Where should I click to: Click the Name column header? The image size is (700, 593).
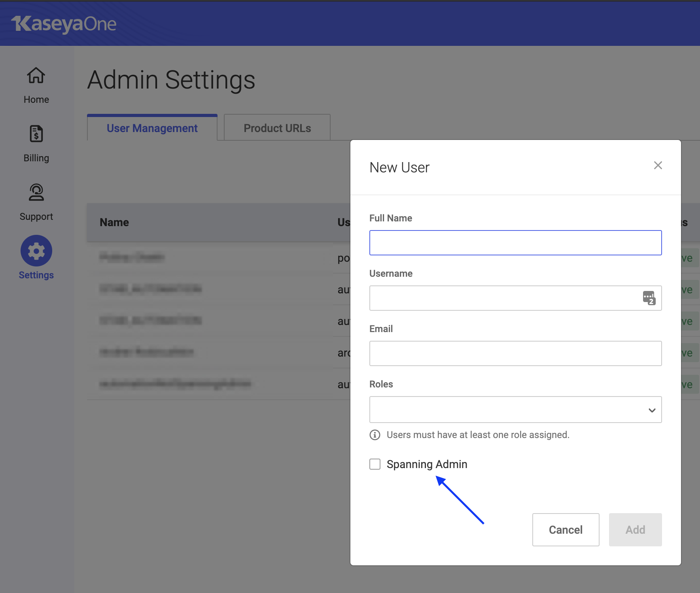coord(114,222)
